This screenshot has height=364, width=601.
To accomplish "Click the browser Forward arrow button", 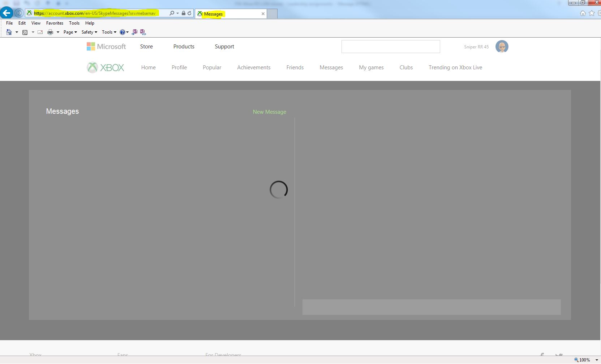I will click(19, 13).
